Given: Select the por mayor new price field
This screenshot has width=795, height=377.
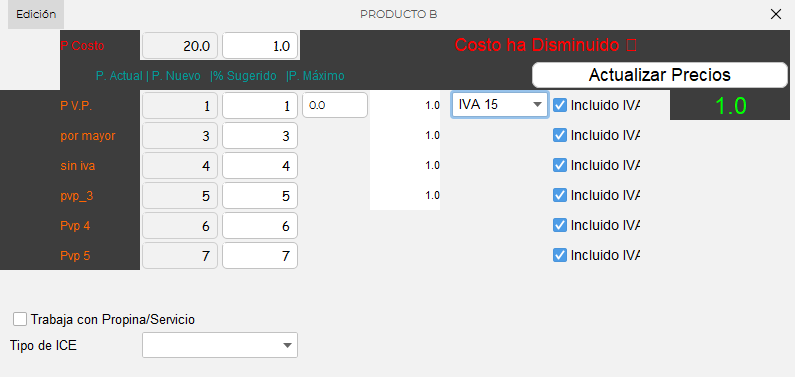Looking at the screenshot, I should tap(260, 136).
